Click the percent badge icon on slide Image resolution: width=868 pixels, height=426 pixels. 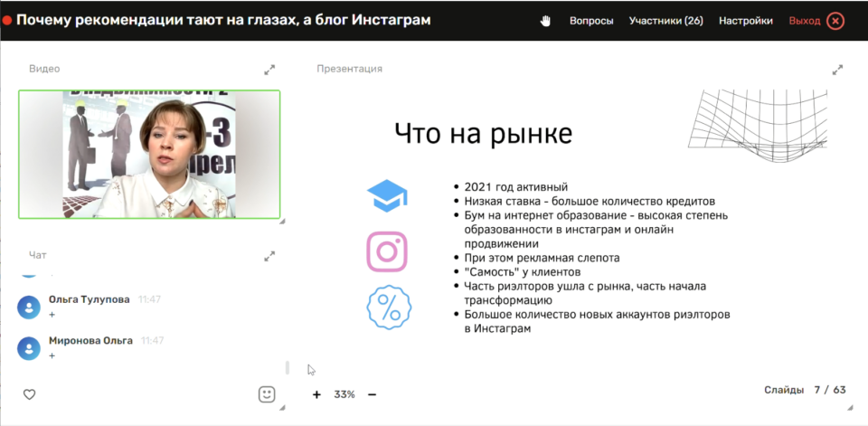point(388,307)
